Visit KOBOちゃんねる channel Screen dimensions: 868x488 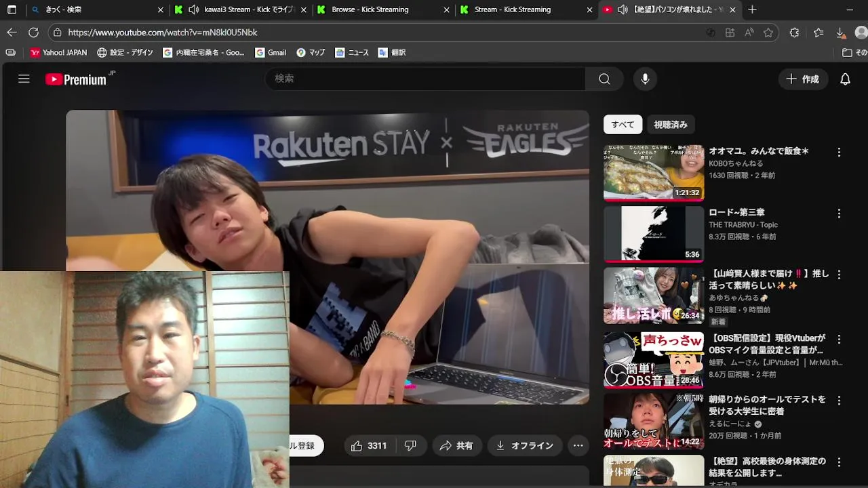coord(736,163)
